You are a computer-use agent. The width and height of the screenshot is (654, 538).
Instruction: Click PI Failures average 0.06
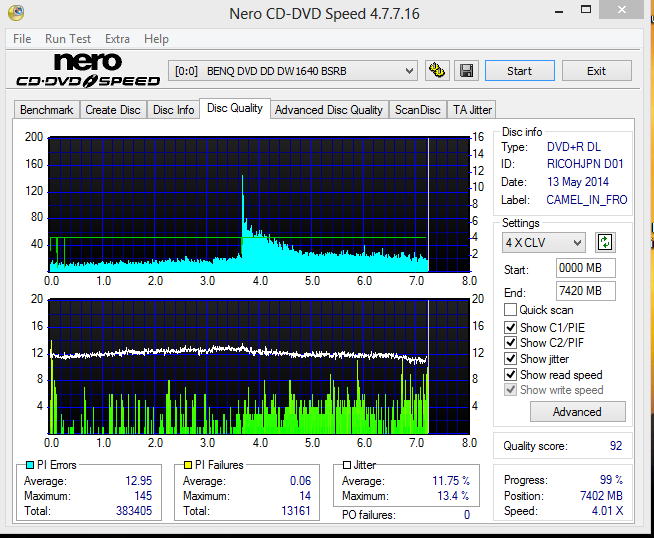tap(301, 481)
